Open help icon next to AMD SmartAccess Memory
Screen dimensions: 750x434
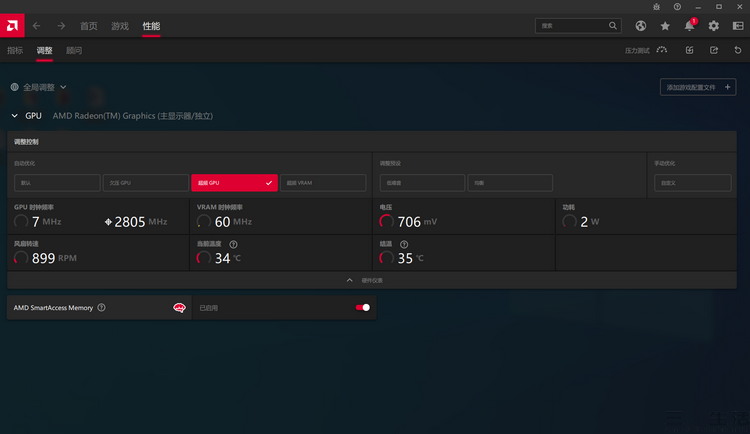[101, 308]
